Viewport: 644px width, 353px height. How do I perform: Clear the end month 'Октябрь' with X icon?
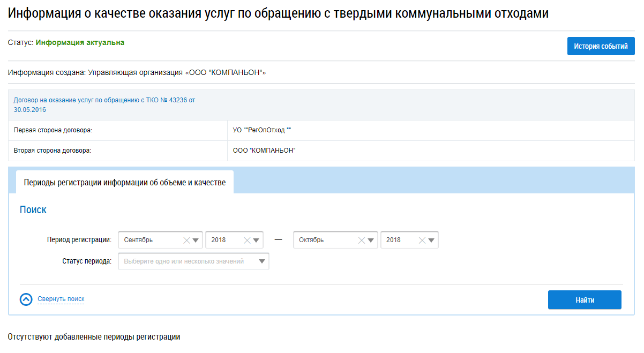coord(362,241)
